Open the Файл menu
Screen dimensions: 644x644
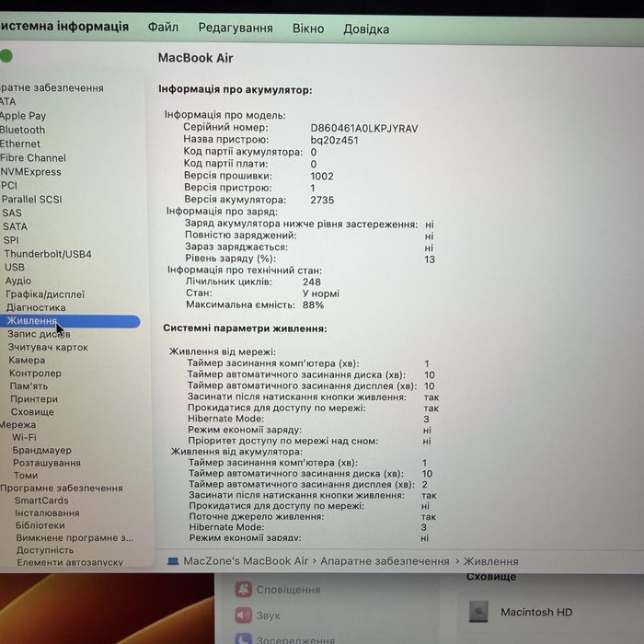tap(163, 28)
